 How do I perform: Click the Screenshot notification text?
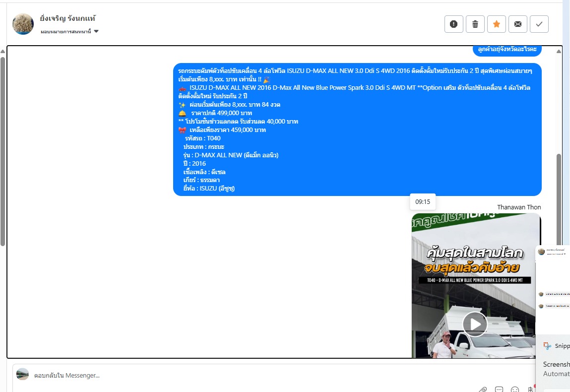coord(557,364)
